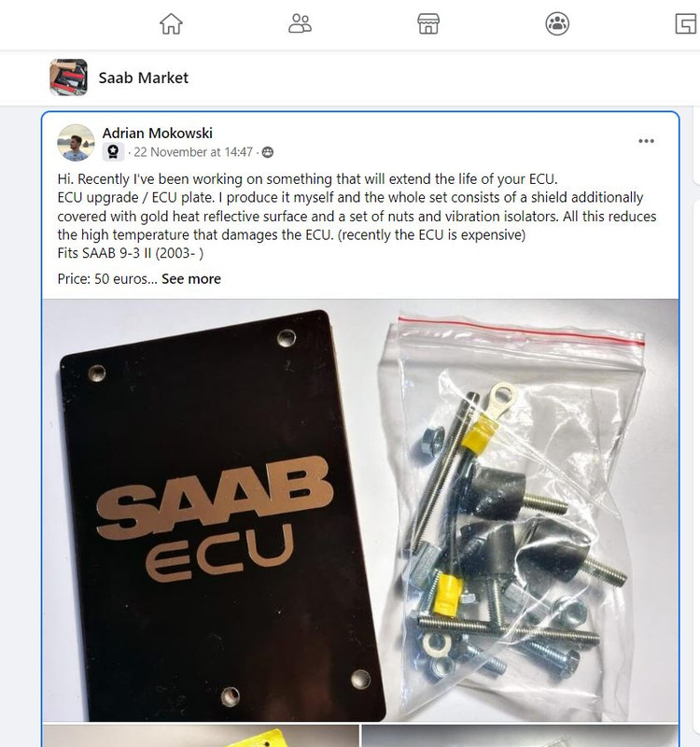This screenshot has width=700, height=747.
Task: Open the Gaming icon at top right
Action: (686, 24)
